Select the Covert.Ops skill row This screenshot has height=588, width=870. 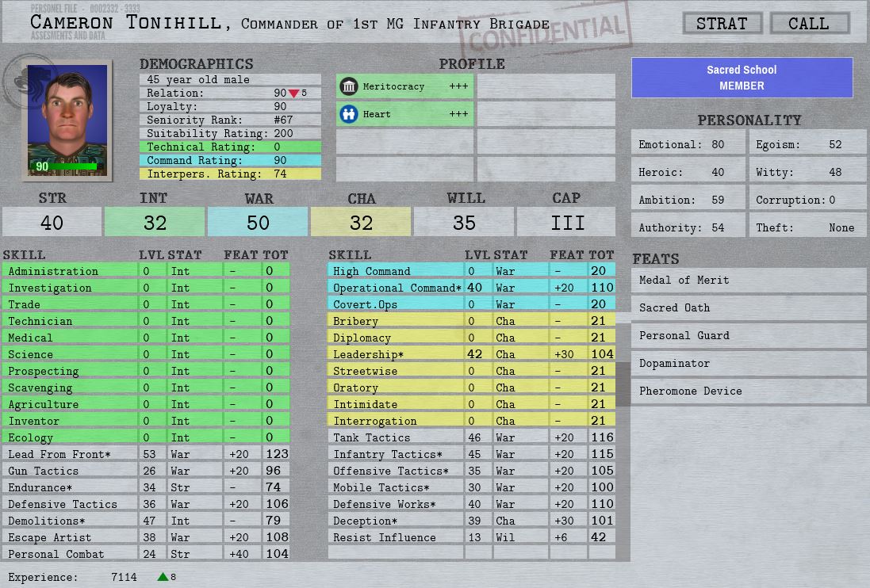[x=472, y=304]
